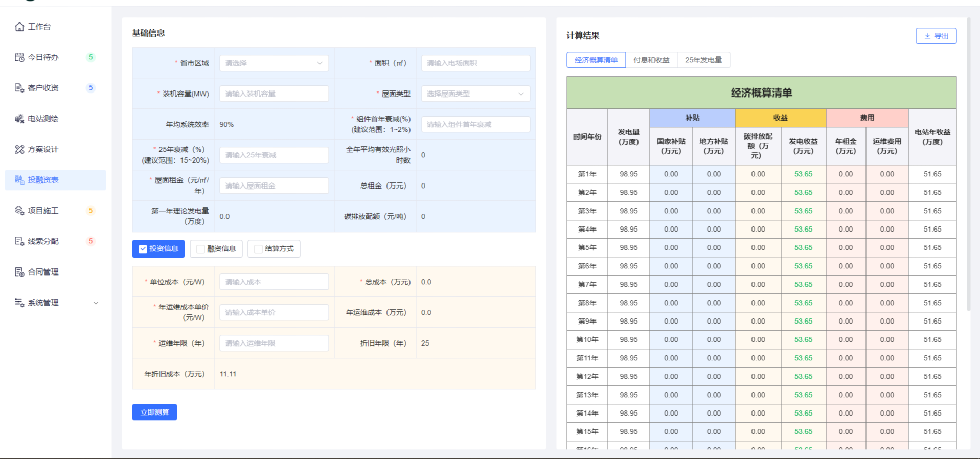The image size is (980, 459).
Task: Switch to 经济概算清单 tab
Action: [x=596, y=60]
